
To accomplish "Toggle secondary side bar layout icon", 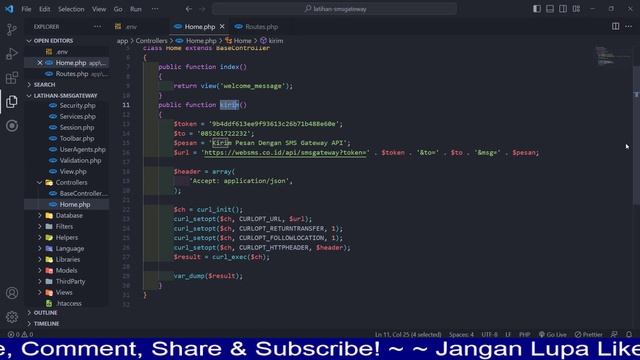I will pyautogui.click(x=563, y=9).
